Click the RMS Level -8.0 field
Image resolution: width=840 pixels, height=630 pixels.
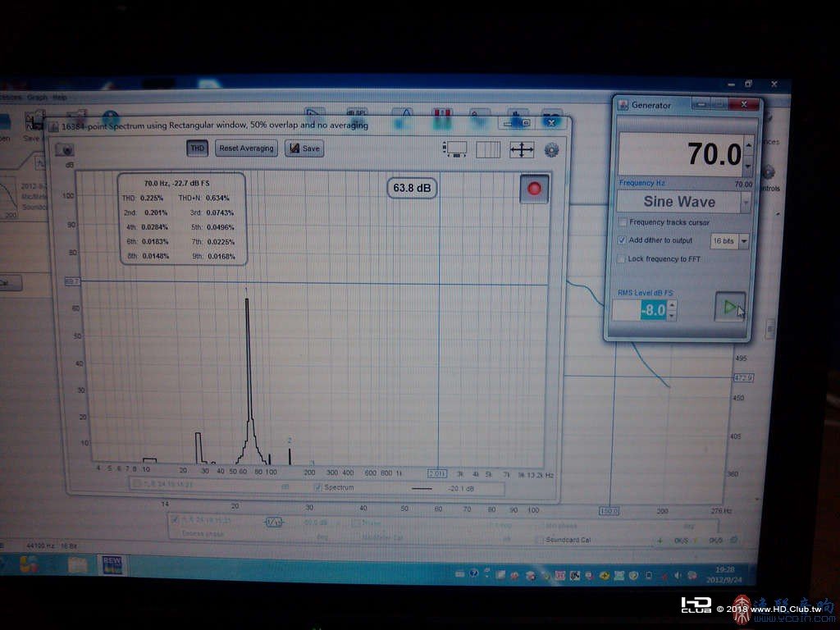[640, 310]
